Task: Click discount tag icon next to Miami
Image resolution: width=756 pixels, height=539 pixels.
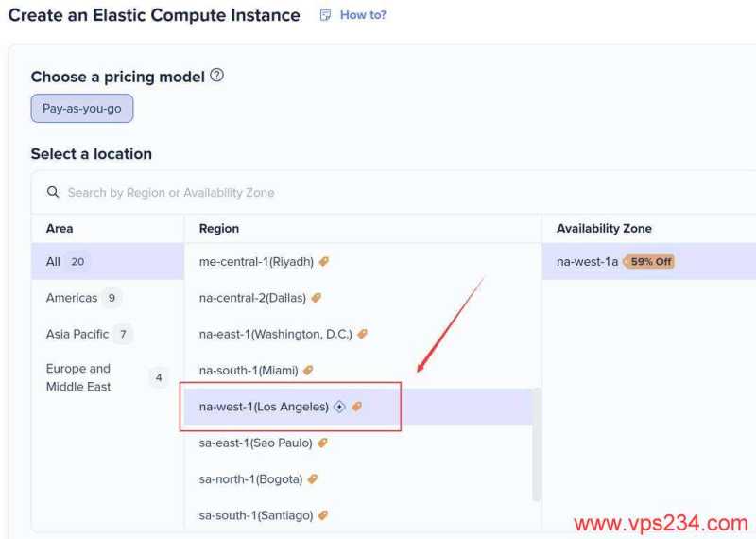Action: tap(307, 371)
